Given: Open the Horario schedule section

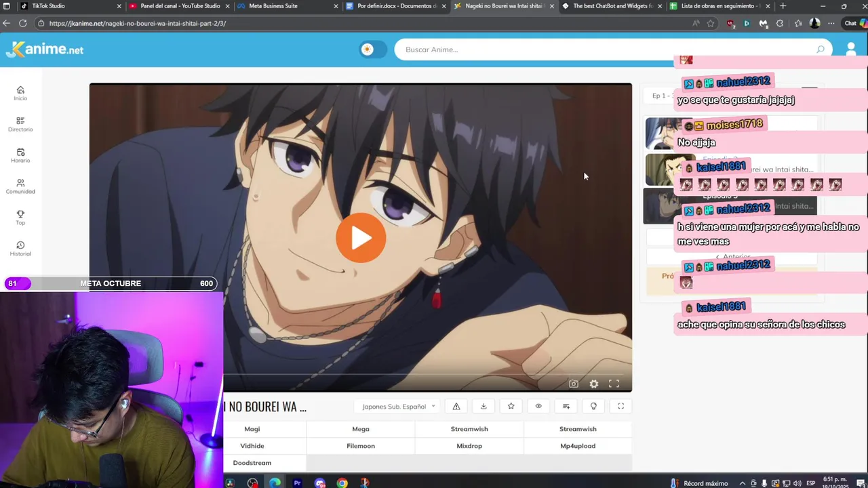Looking at the screenshot, I should click(20, 156).
